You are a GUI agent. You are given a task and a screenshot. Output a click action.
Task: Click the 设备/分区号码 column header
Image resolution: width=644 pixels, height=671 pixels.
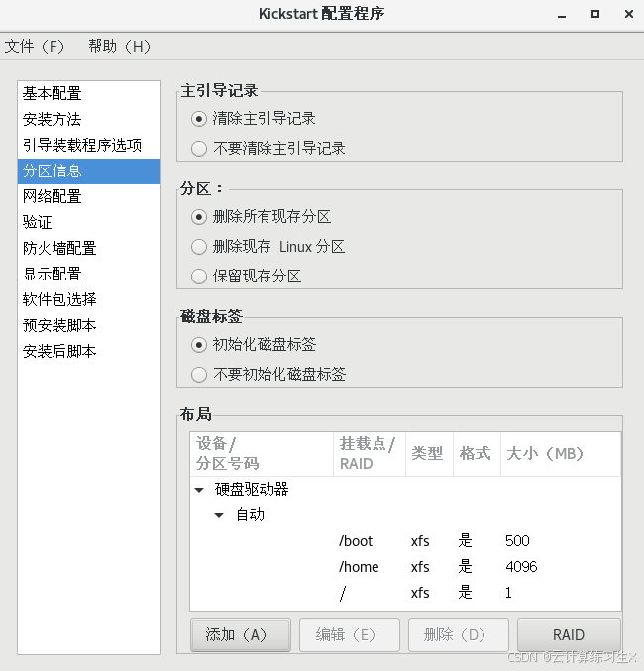click(x=262, y=454)
